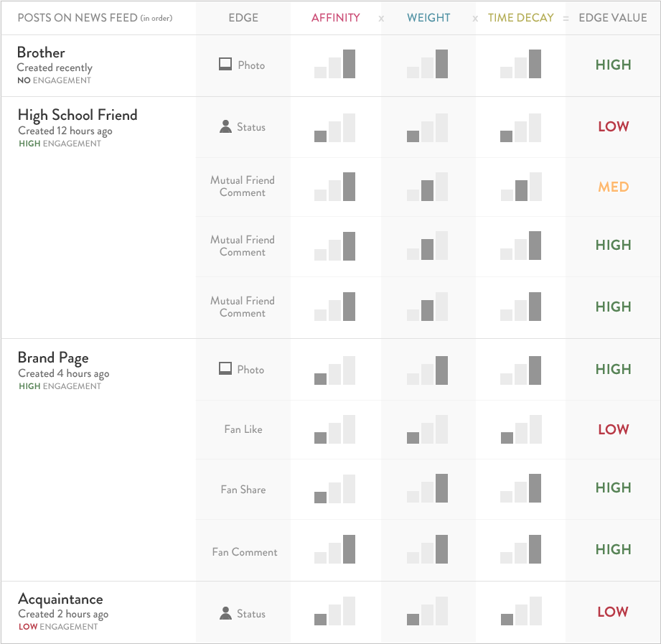
Task: Click the Fan Share edge label
Action: coord(243,490)
